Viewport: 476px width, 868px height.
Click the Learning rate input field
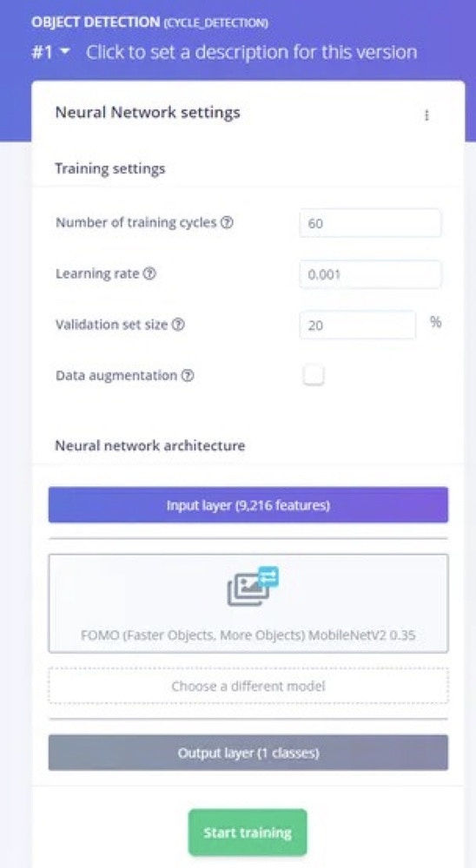(370, 274)
